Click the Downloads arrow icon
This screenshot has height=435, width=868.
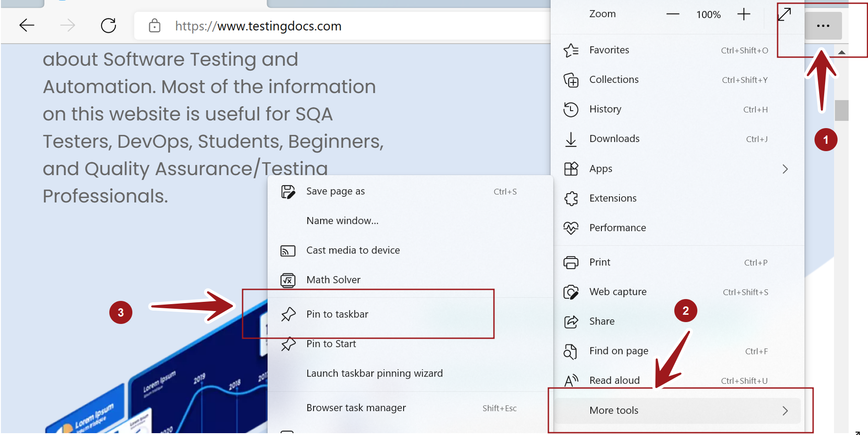click(571, 139)
